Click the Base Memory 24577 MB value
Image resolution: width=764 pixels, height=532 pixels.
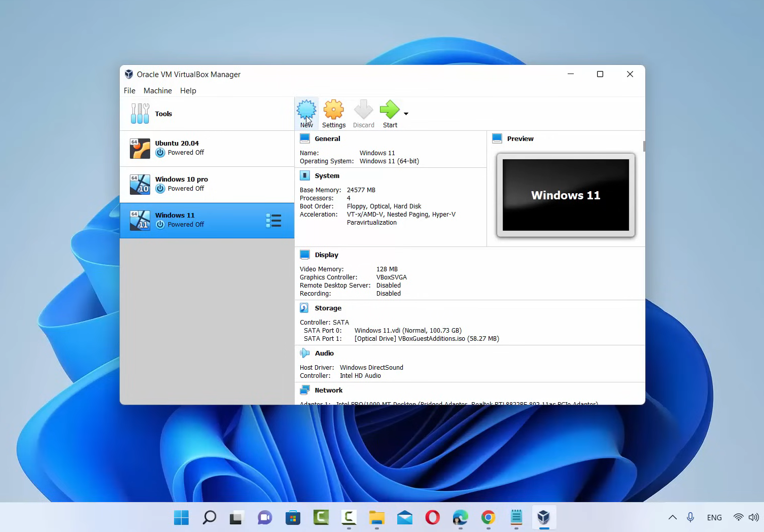tap(361, 190)
